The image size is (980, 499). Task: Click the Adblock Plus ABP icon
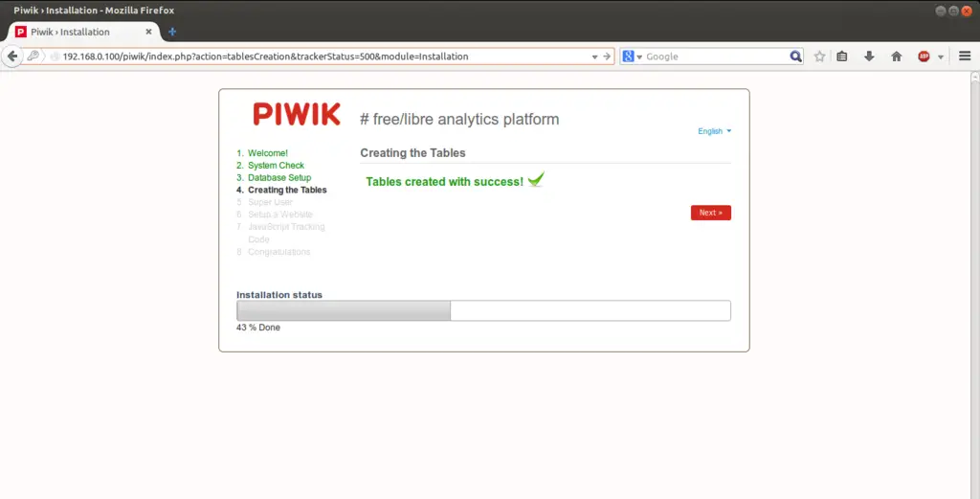[924, 57]
